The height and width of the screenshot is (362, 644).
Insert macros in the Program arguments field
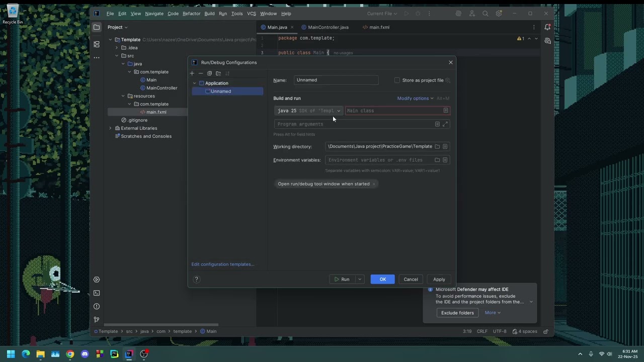coord(437,124)
